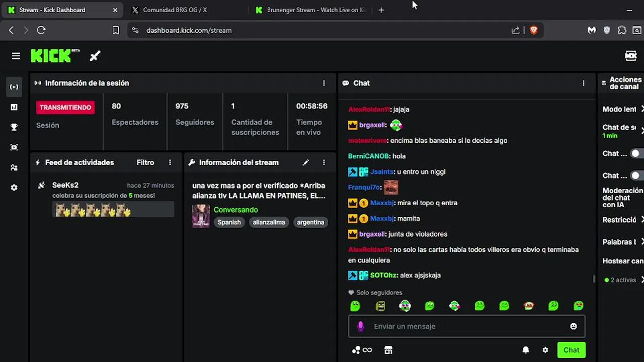
Task: Click the alianzalima tag
Action: [x=269, y=222]
